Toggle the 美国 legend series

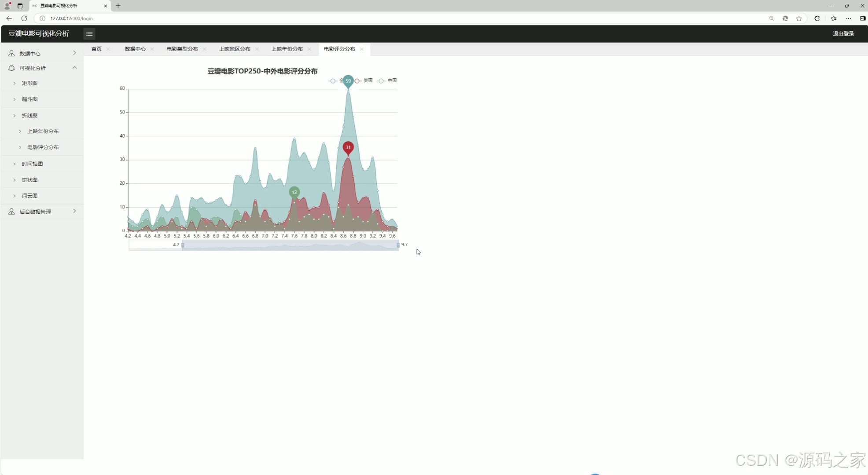tap(364, 80)
